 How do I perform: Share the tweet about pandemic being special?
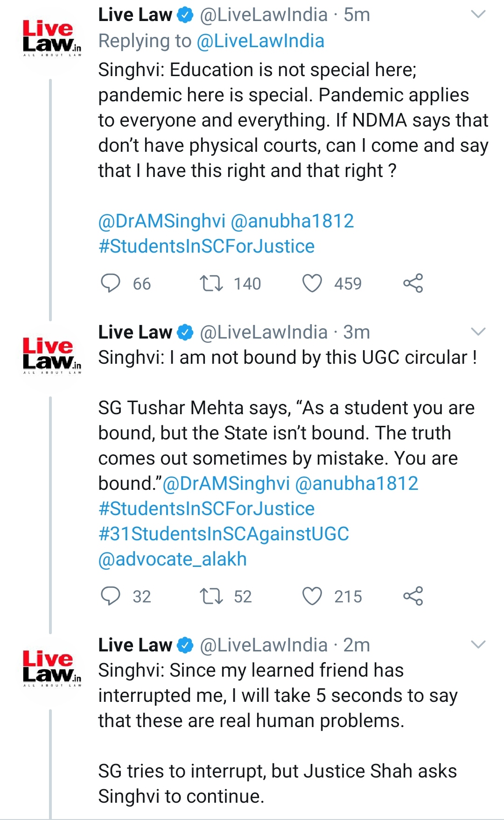point(413,283)
